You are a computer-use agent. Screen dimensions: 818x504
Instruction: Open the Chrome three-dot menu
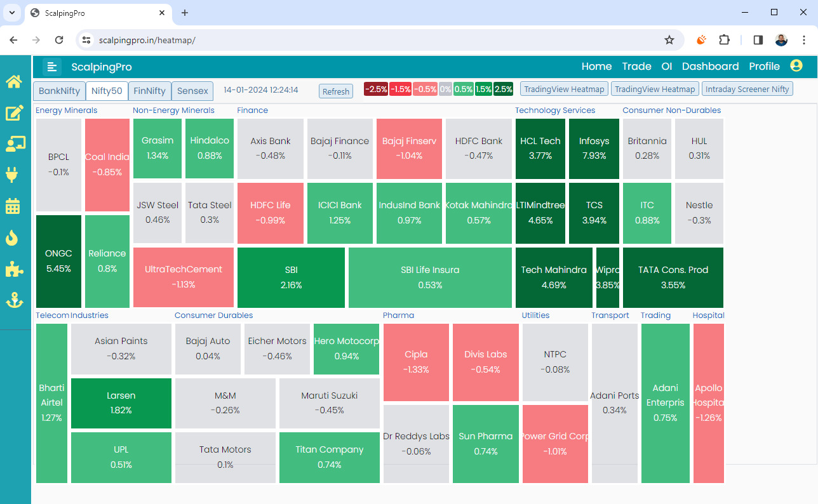[804, 40]
